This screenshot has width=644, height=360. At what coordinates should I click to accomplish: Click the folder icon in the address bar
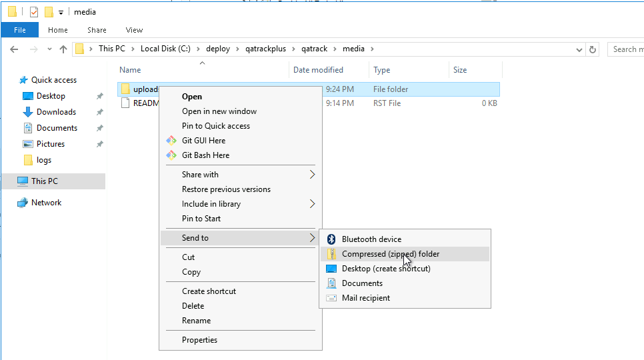(80, 49)
